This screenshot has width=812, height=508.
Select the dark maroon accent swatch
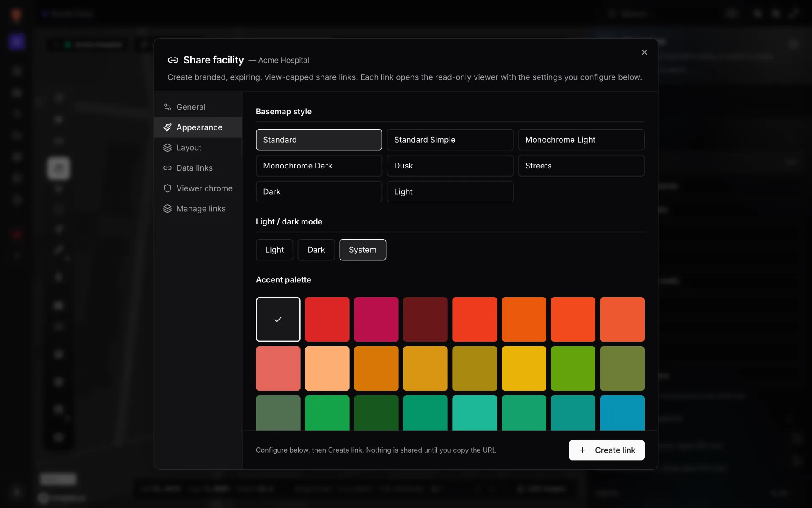coord(425,319)
